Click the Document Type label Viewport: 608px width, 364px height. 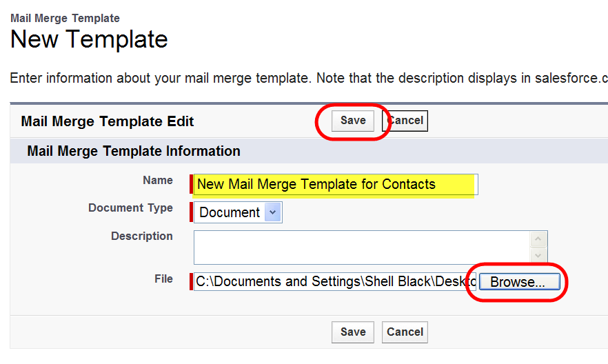click(131, 208)
